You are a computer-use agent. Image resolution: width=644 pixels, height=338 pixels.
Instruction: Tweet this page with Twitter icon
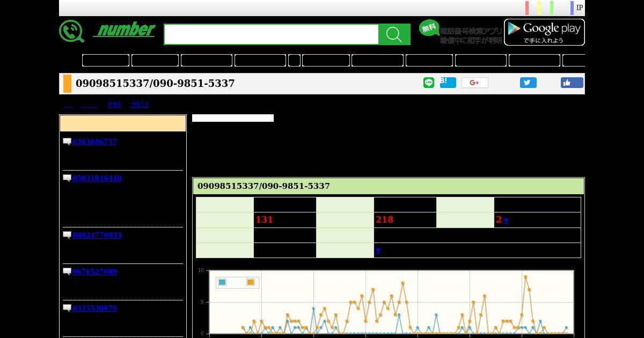[528, 83]
